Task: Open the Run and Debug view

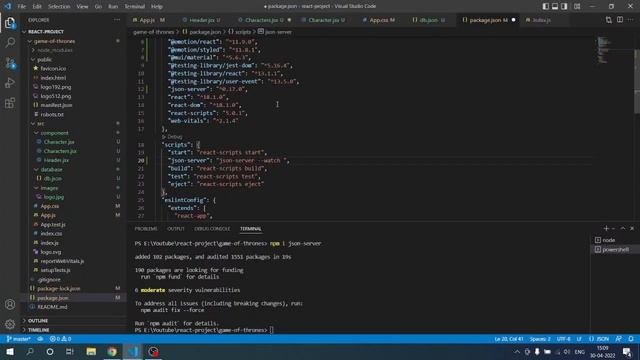Action: pyautogui.click(x=10, y=83)
